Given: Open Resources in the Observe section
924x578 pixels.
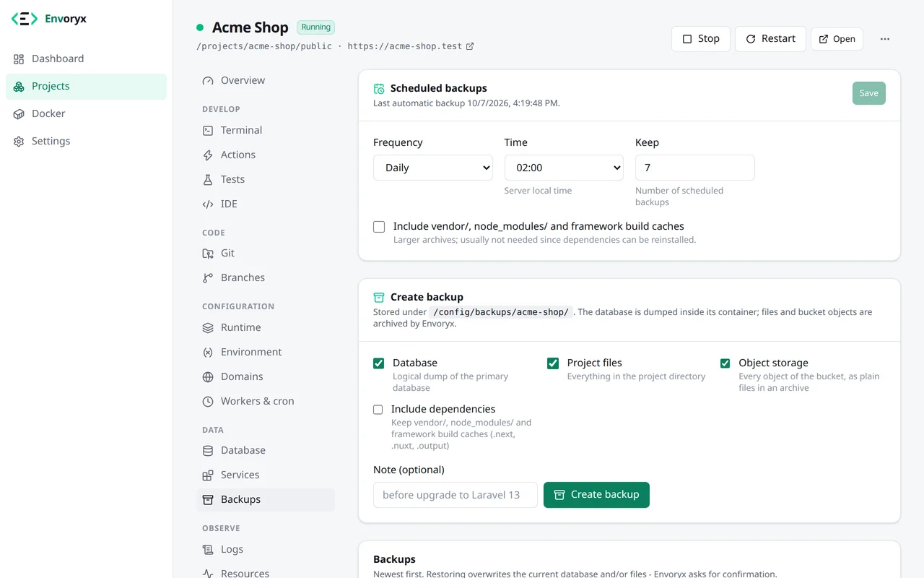Looking at the screenshot, I should pos(266,573).
